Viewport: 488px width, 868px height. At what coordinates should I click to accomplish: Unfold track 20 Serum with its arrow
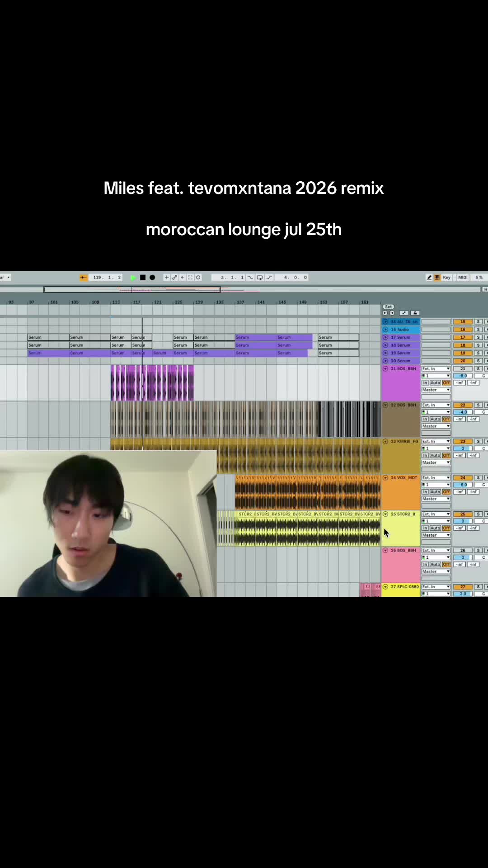point(385,361)
